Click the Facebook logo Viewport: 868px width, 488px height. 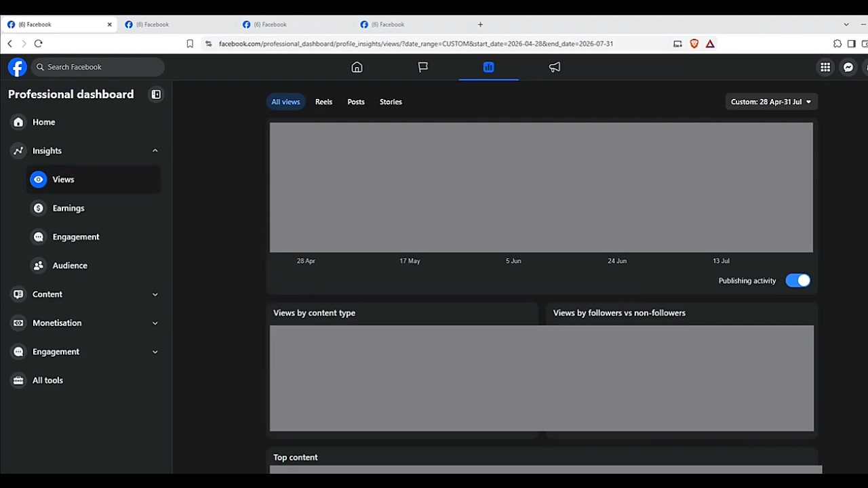[x=17, y=67]
